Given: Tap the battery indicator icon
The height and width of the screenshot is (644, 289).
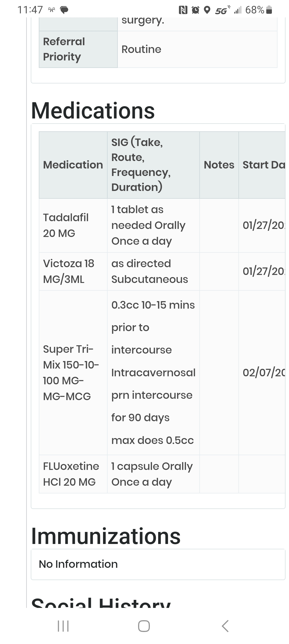Looking at the screenshot, I should click(269, 10).
